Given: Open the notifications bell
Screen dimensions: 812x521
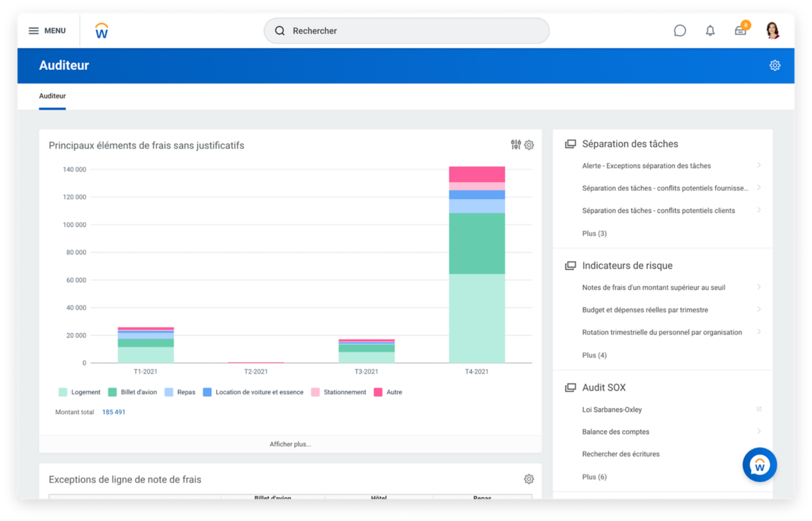Looking at the screenshot, I should 710,31.
